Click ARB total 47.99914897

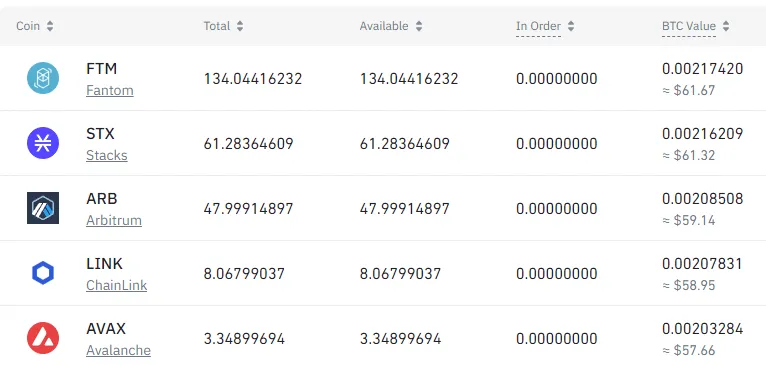pos(248,209)
